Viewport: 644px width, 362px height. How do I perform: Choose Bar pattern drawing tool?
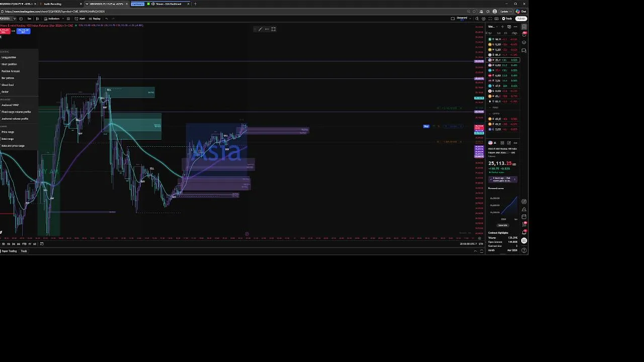(8, 78)
